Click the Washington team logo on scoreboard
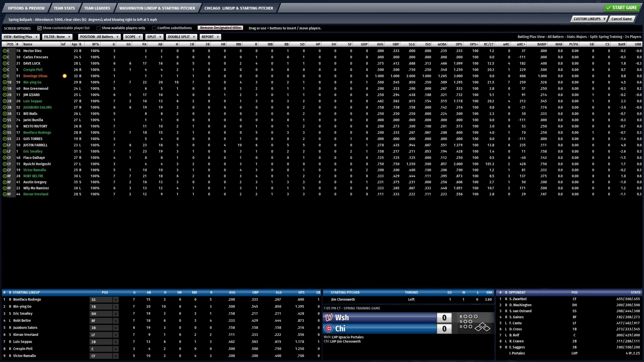Viewport: 644px width, 362px height. (x=328, y=317)
